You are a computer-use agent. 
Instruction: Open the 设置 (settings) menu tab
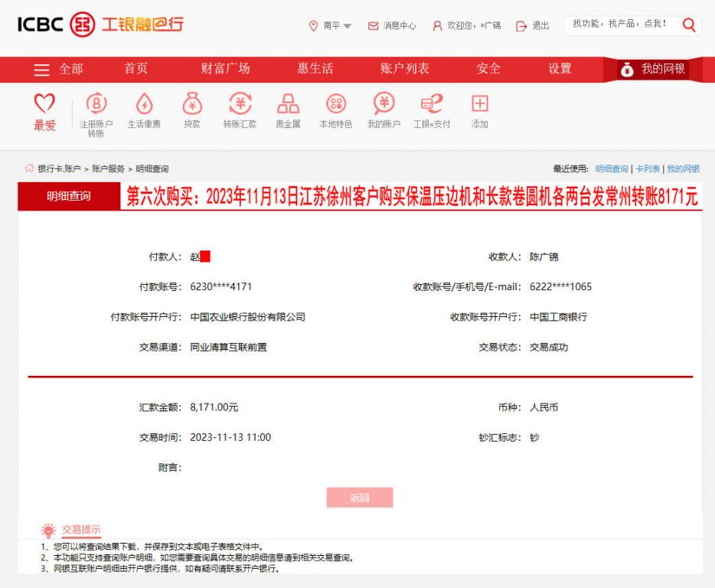tap(560, 69)
